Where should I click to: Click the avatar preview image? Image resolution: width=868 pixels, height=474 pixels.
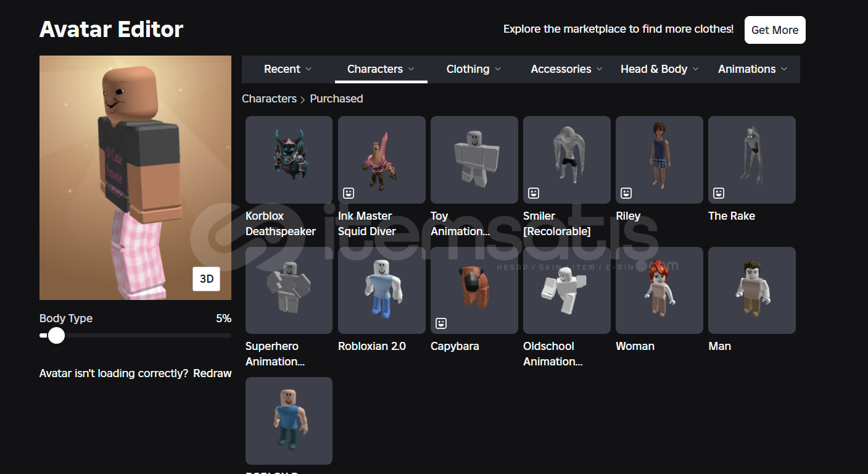coord(135,178)
